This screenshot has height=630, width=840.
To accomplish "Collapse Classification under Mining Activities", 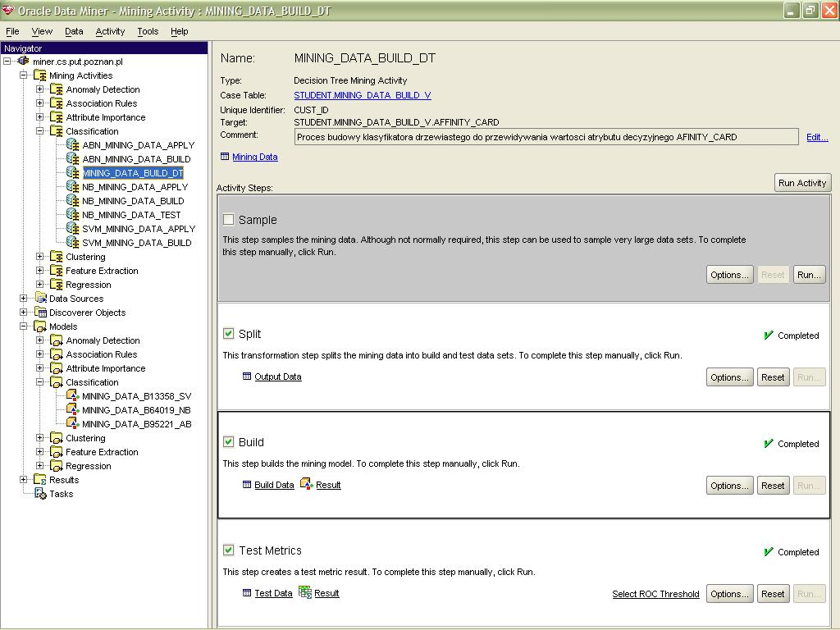I will coord(39,130).
